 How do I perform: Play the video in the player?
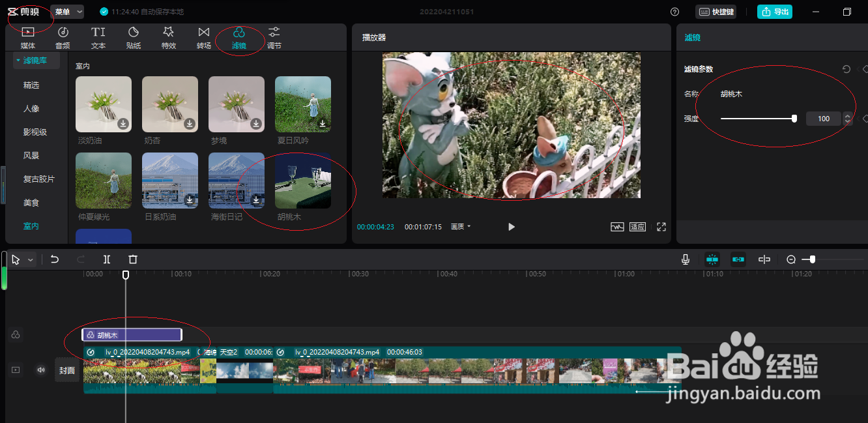(x=512, y=227)
